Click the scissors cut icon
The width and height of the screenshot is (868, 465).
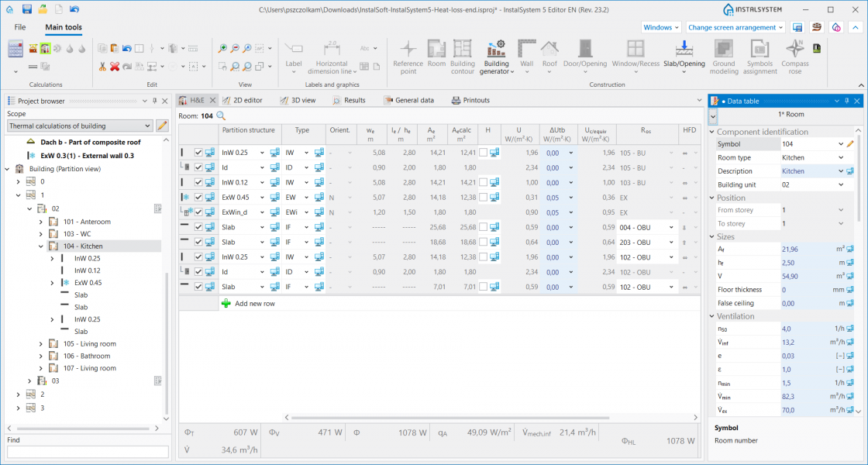coord(102,67)
